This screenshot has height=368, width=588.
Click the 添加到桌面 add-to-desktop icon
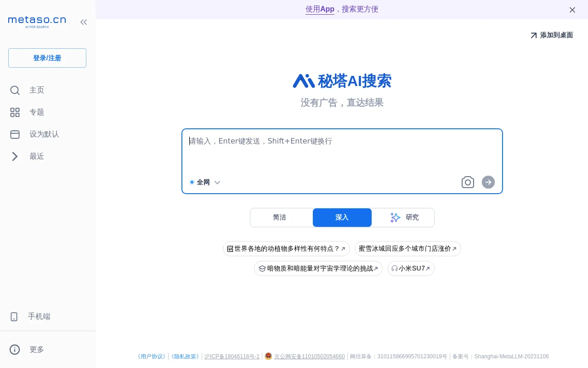coord(533,35)
